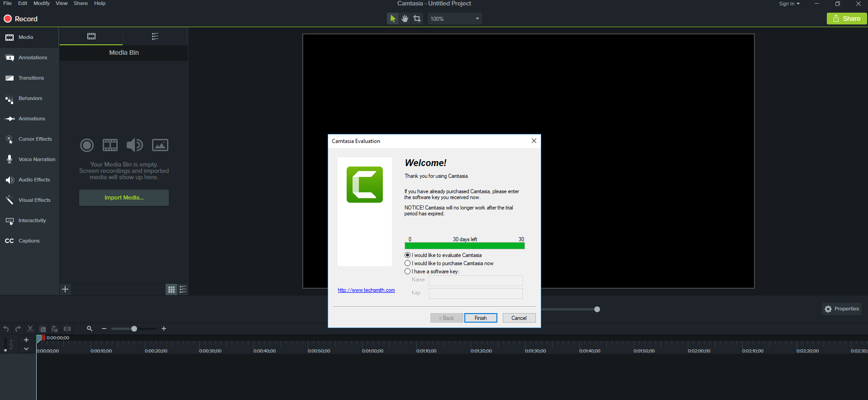The width and height of the screenshot is (868, 400).
Task: Open the Behaviors panel
Action: point(29,98)
